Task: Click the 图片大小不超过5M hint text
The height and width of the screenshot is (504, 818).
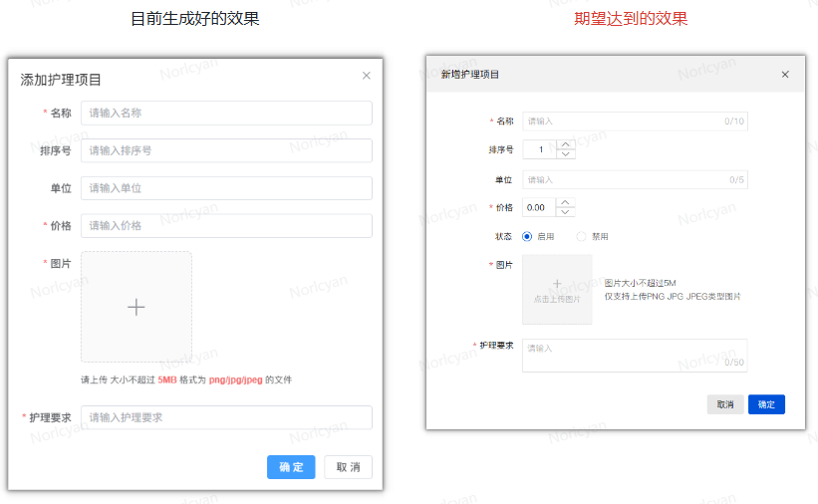Action: point(640,283)
